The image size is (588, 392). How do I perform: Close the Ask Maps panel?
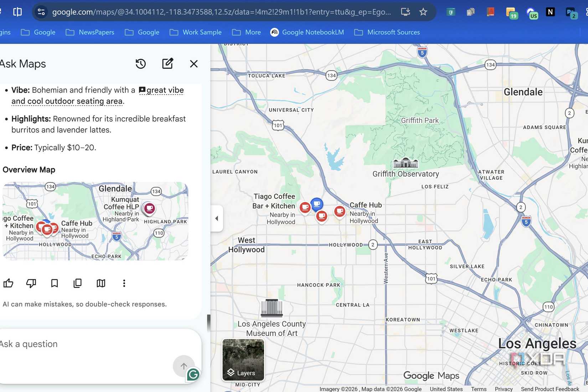point(194,64)
